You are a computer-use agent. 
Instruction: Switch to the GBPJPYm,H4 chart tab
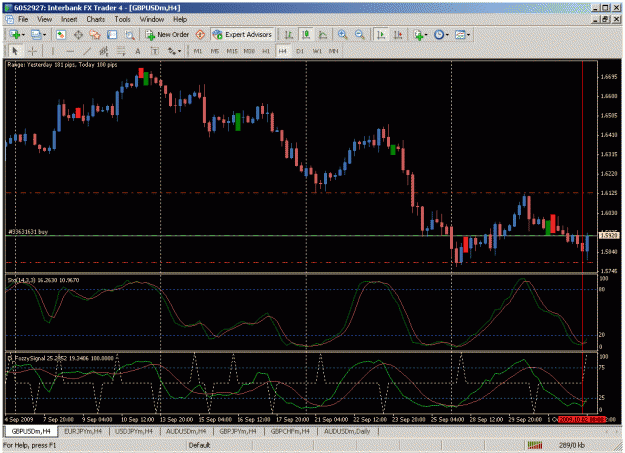pyautogui.click(x=238, y=431)
